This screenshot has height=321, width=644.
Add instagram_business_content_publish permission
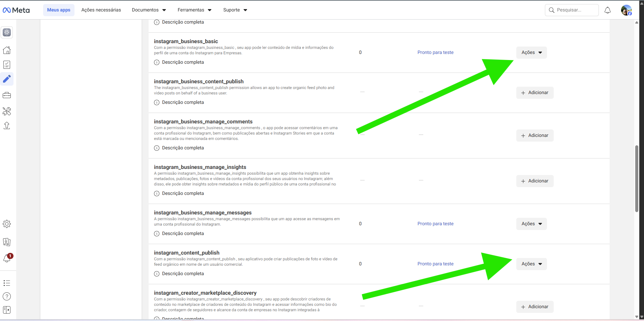tap(535, 93)
